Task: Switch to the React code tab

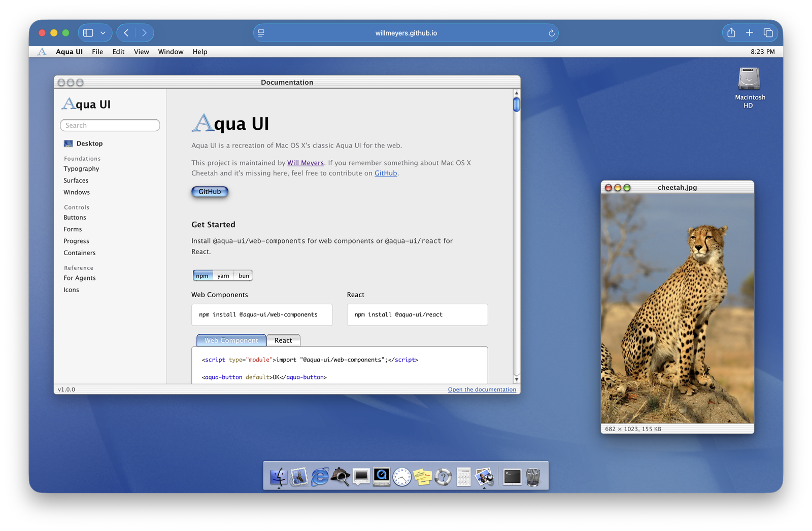Action: click(x=283, y=340)
